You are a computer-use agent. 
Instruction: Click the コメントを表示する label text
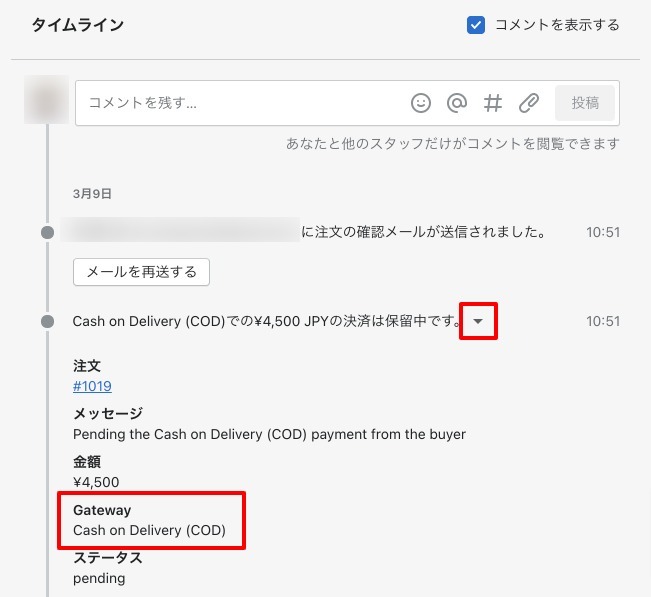(557, 25)
